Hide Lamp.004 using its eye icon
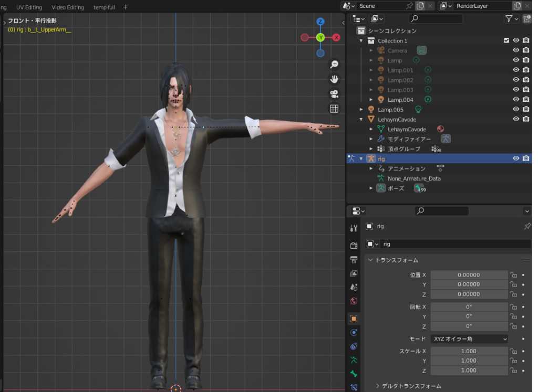The width and height of the screenshot is (538, 392). [x=516, y=100]
